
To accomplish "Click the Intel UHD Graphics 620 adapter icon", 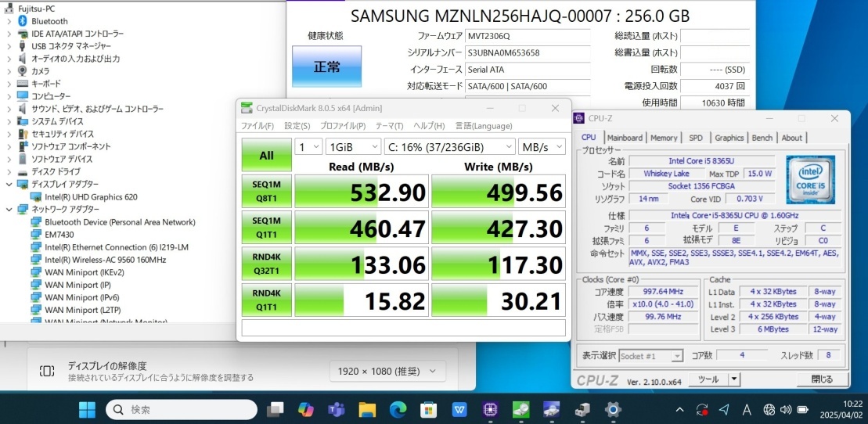I will point(36,196).
